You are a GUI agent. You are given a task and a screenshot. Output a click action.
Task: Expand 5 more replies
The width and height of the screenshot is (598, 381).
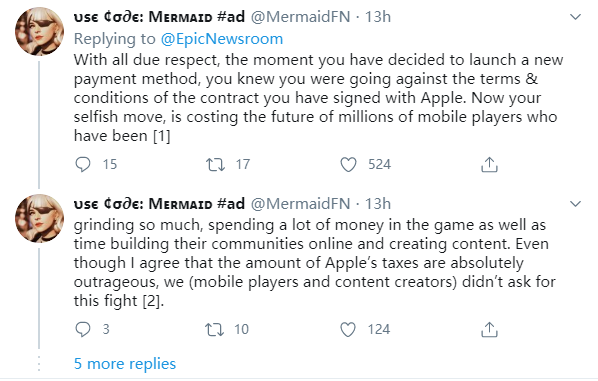125,364
